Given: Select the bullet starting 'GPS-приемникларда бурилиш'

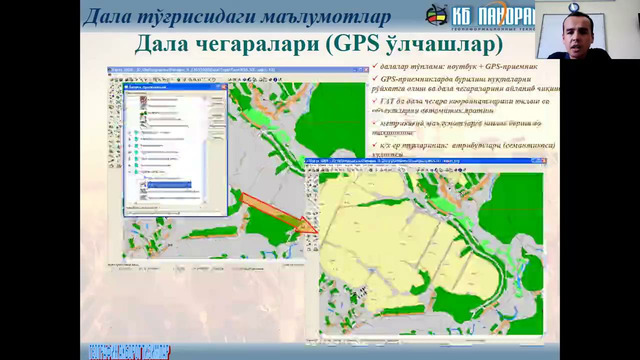Looking at the screenshot, I should [x=465, y=83].
